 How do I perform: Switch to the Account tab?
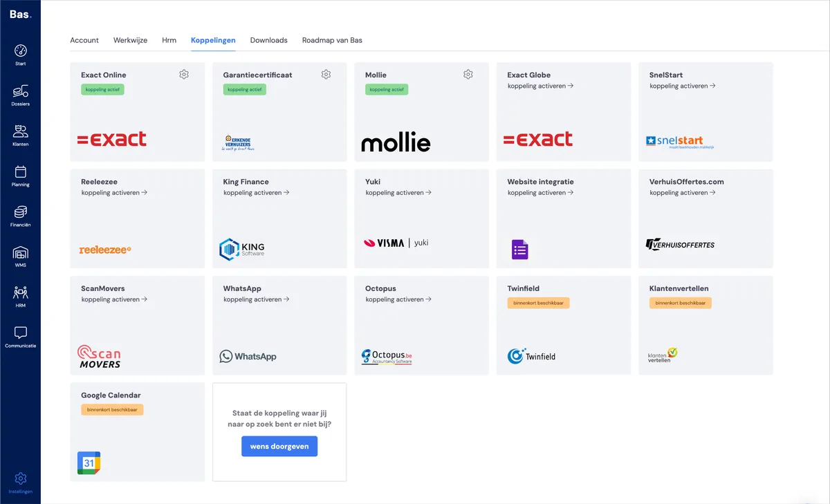point(84,40)
